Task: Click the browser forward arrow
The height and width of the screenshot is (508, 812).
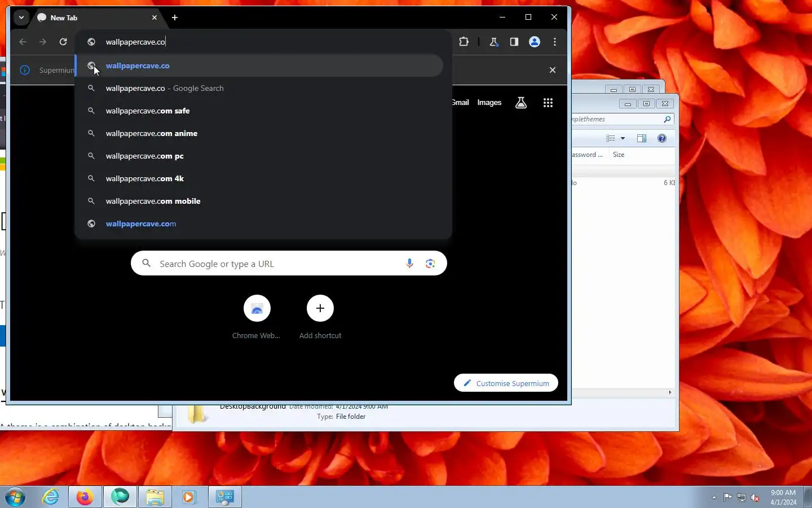Action: click(x=43, y=42)
